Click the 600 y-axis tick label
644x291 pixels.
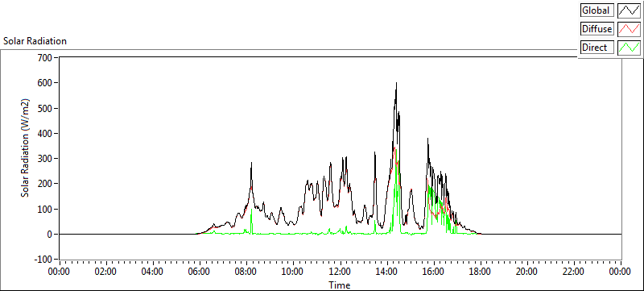(46, 83)
